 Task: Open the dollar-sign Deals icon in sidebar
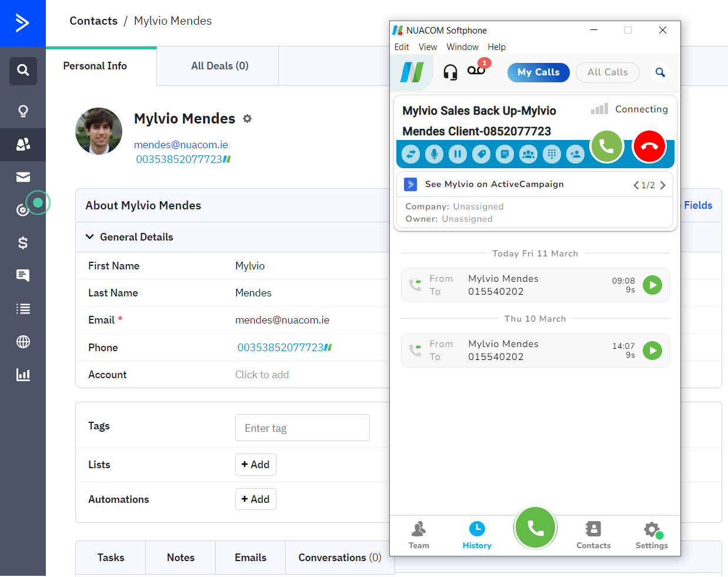tap(23, 243)
